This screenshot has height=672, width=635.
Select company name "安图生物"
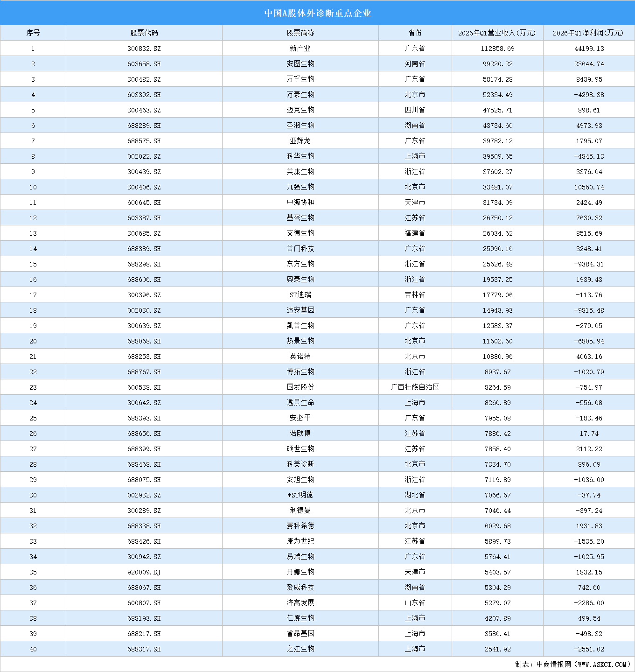[300, 64]
